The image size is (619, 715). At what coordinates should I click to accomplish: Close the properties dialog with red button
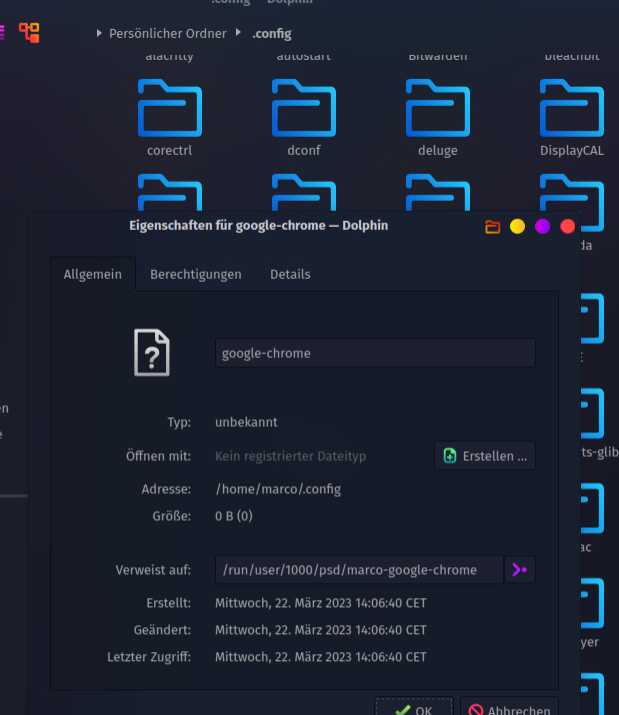coord(567,226)
